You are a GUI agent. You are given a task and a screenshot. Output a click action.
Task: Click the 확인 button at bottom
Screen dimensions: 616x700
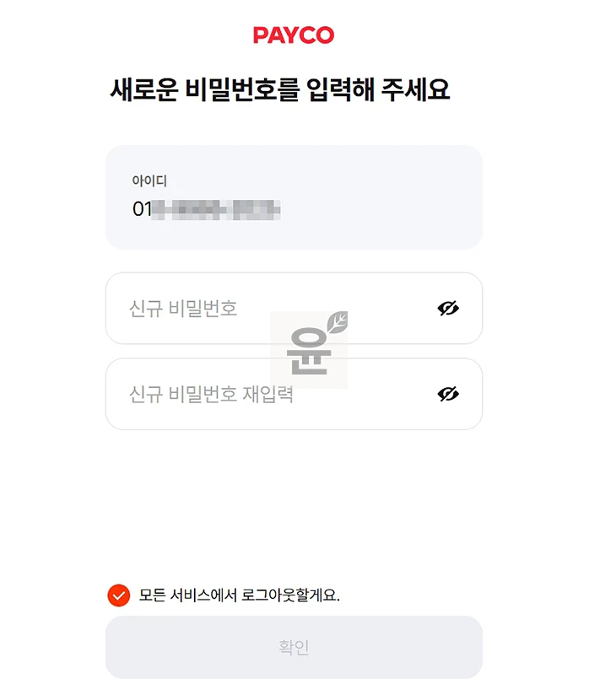click(x=294, y=648)
